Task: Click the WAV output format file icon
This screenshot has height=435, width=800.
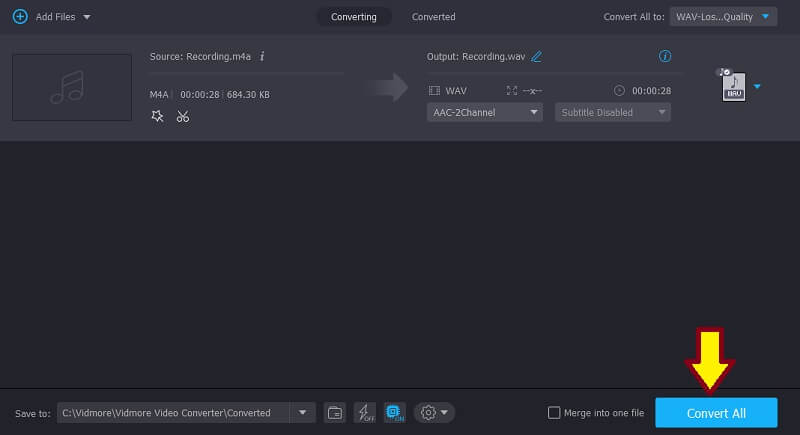Action: coord(732,87)
